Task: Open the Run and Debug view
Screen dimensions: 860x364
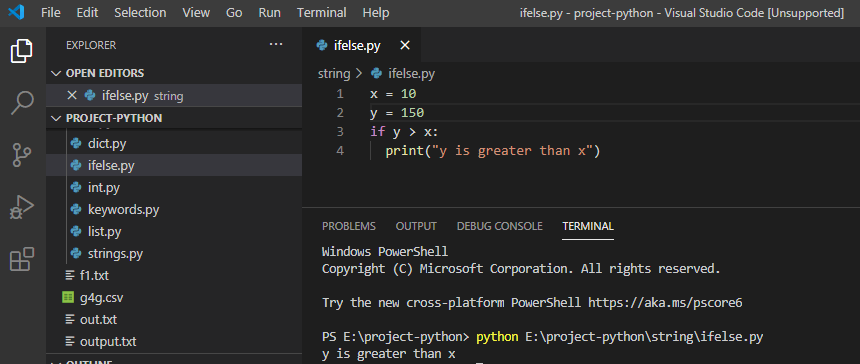Action: [22, 207]
